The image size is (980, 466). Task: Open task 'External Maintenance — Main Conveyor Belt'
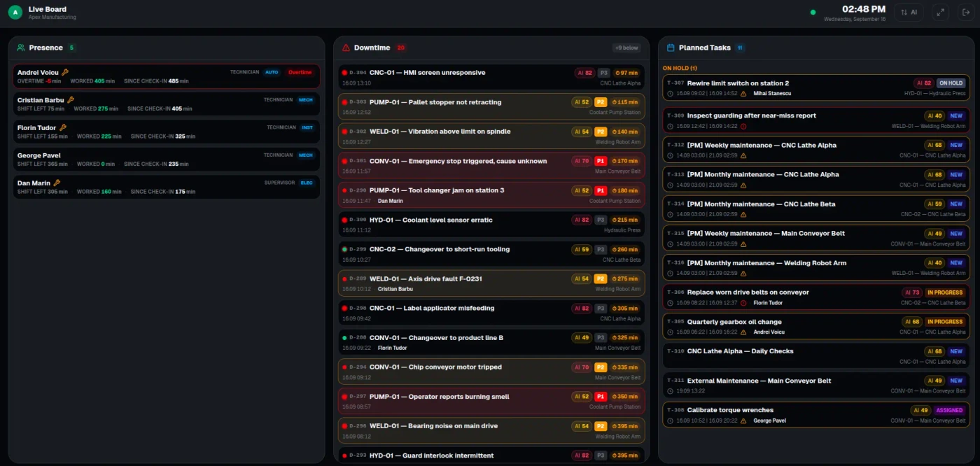tap(816, 385)
